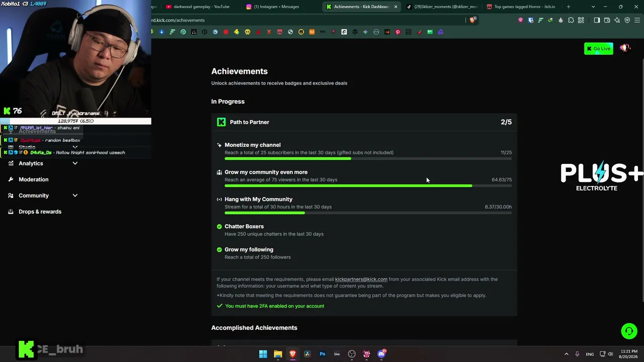Close the Achievements Kick Dashboard tab
Image resolution: width=644 pixels, height=362 pixels.
[396, 7]
